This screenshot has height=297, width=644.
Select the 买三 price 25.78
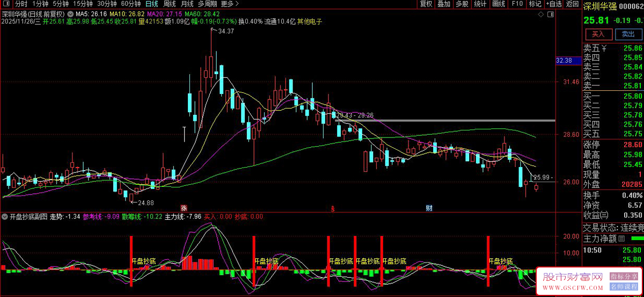pyautogui.click(x=633, y=115)
